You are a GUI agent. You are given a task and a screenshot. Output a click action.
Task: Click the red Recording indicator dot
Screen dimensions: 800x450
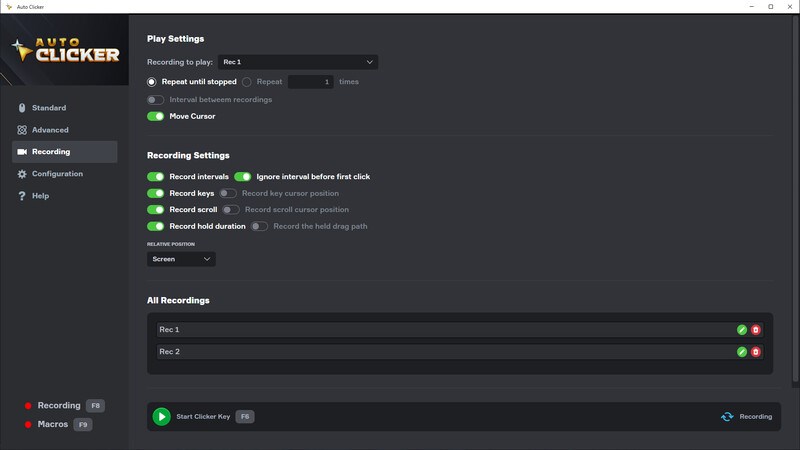(28, 406)
